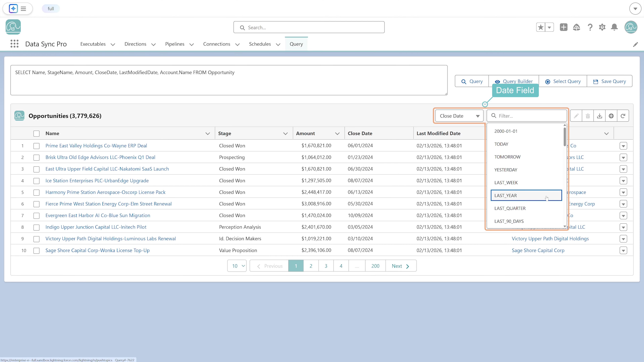Open row action menu for Brisk Ultra Old Edge row
This screenshot has height=362, width=644.
pos(623,157)
